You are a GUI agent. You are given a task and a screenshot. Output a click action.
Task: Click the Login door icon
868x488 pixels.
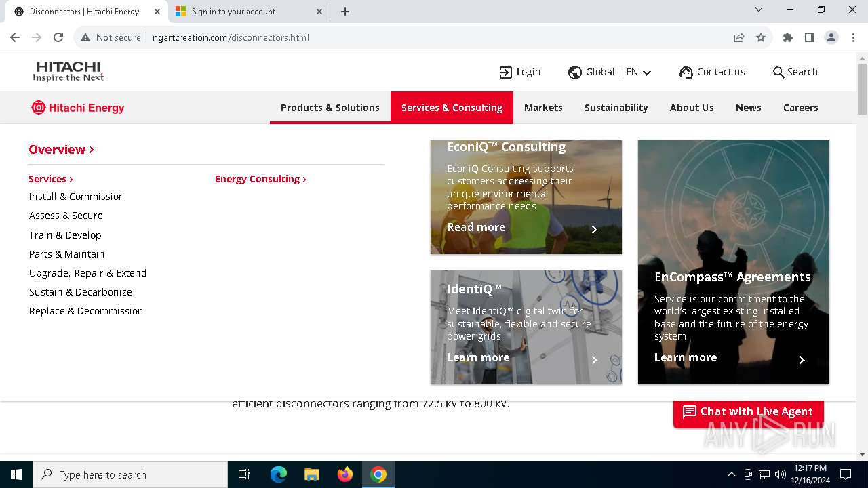click(x=505, y=73)
